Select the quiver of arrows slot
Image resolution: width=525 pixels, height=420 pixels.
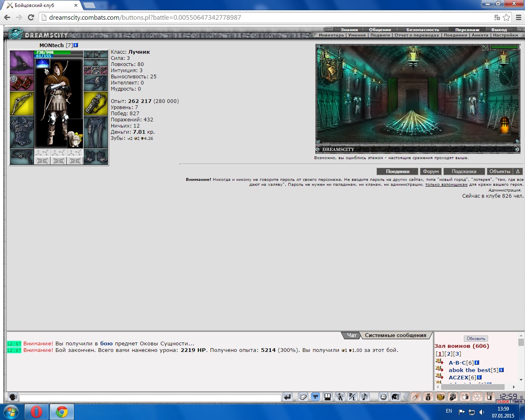pyautogui.click(x=96, y=103)
